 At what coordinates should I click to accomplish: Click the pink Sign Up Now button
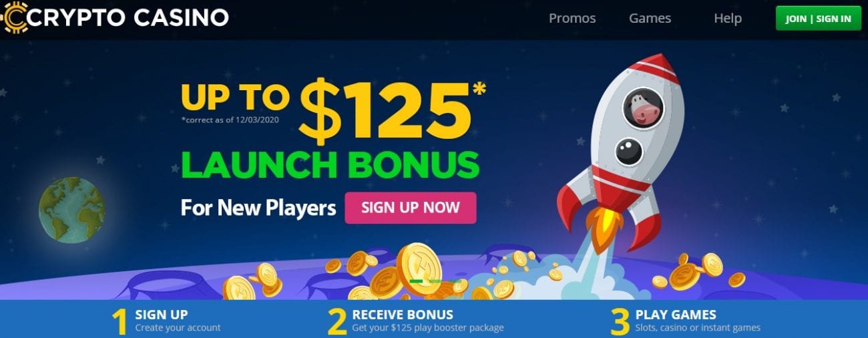[x=411, y=207]
